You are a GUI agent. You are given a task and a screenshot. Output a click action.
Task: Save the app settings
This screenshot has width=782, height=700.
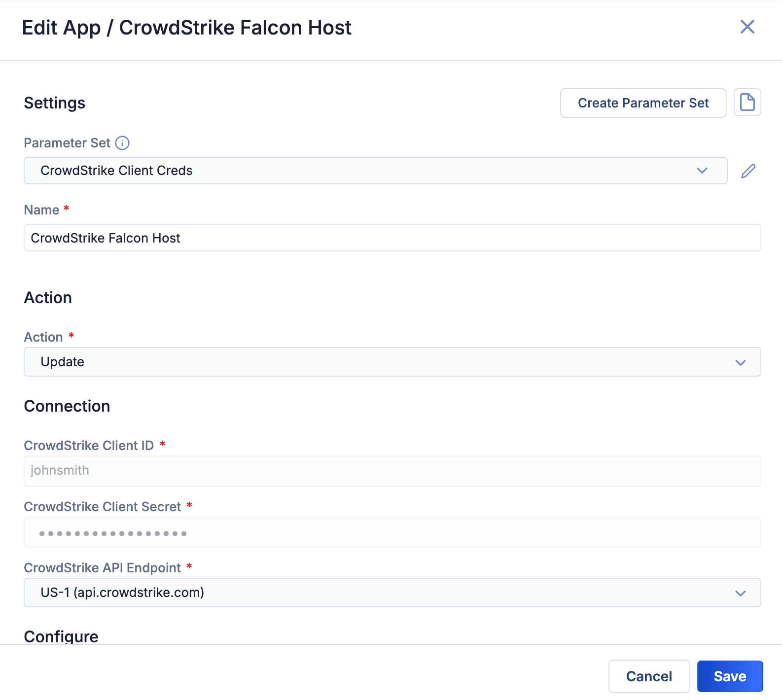[x=730, y=676]
